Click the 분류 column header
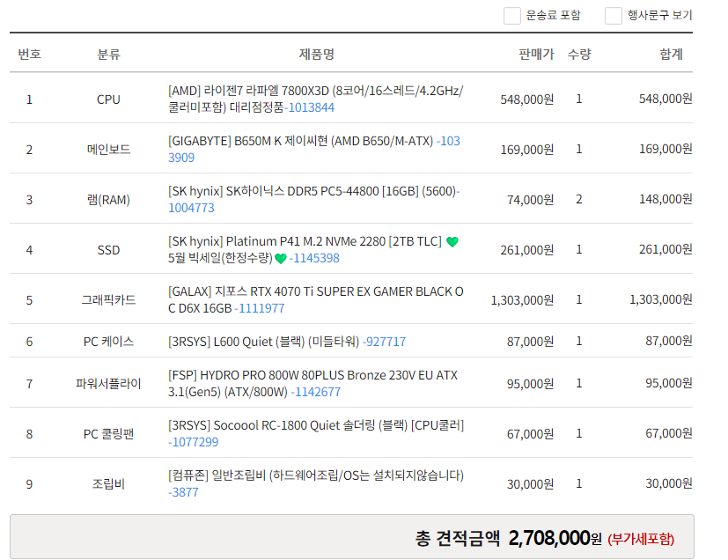This screenshot has height=560, width=728. point(108,54)
